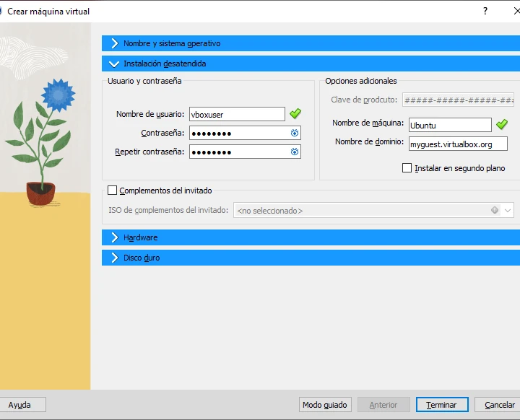Click the Nombre de usuario label
The image size is (520, 420).
tap(150, 114)
